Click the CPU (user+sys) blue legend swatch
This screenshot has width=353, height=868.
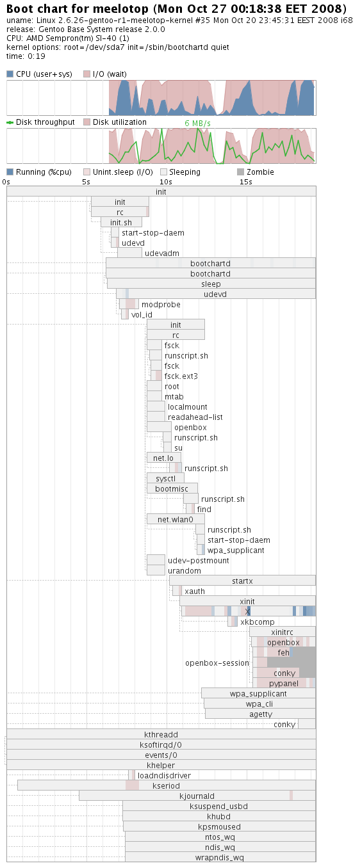[10, 74]
